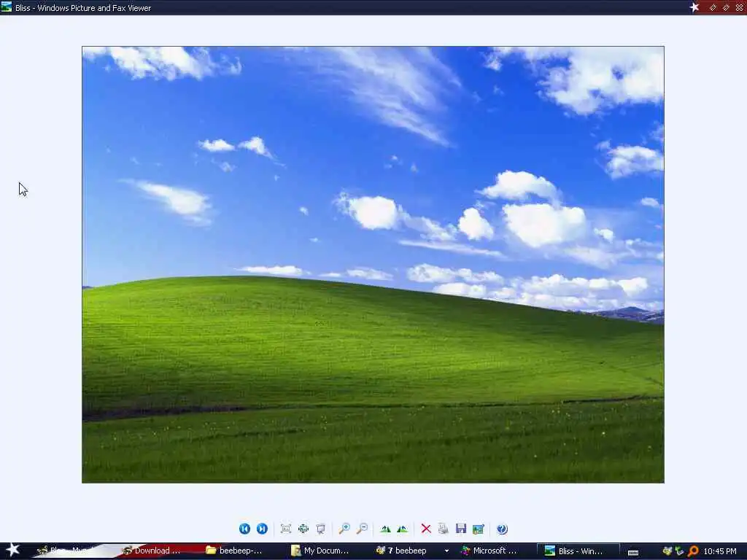
Task: Minimize the Picture and Fax Viewer window
Action: pyautogui.click(x=713, y=7)
